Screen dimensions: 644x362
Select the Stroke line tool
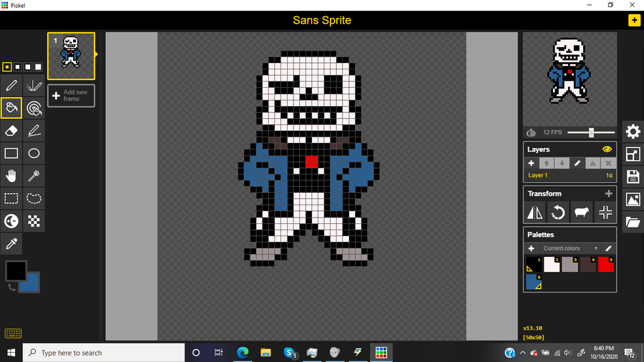coord(34,131)
